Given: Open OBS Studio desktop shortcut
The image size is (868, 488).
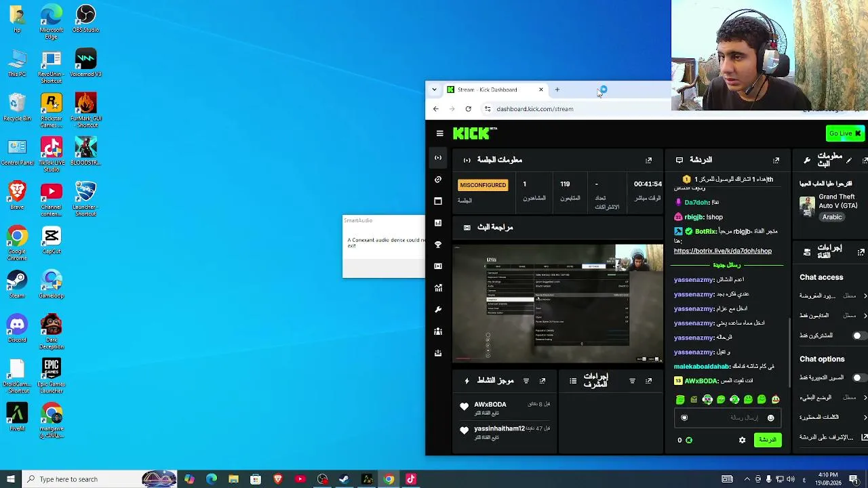Looking at the screenshot, I should (85, 18).
